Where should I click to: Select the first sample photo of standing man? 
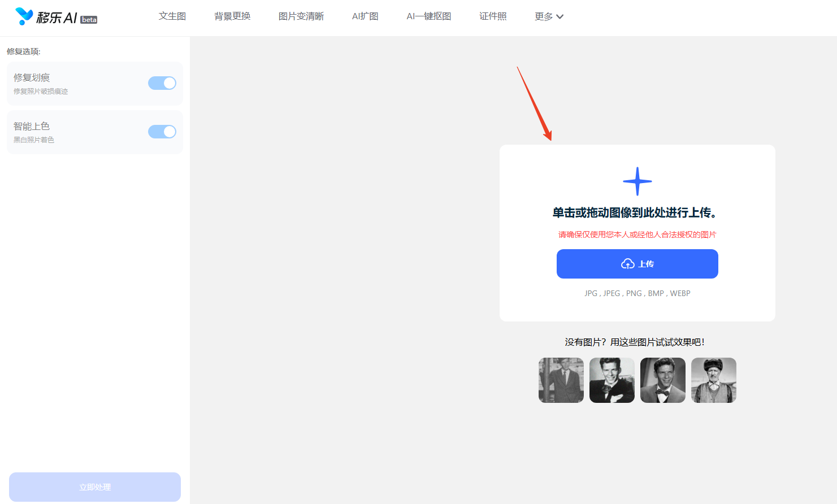[561, 380]
